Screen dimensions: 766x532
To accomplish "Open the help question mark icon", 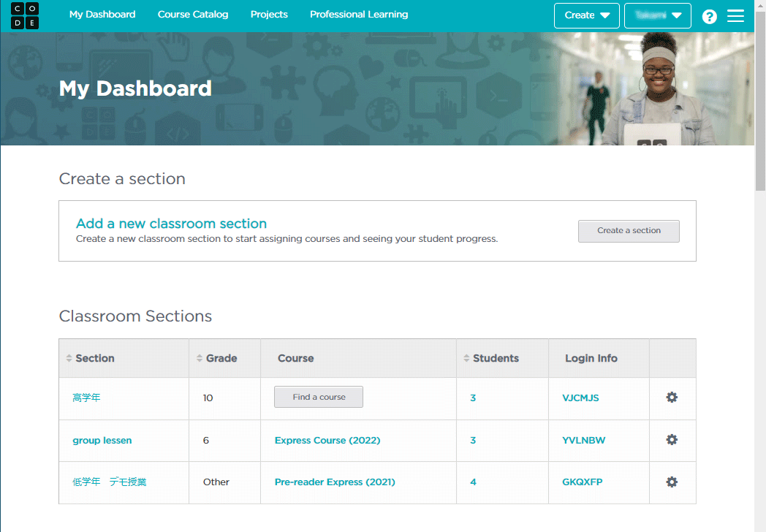I will coord(709,16).
